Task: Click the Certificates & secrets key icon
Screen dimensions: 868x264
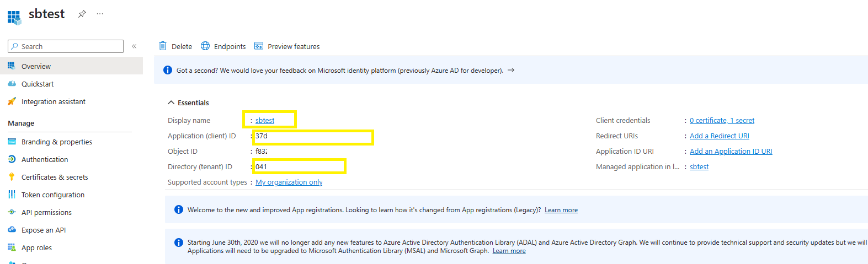Action: 12,177
